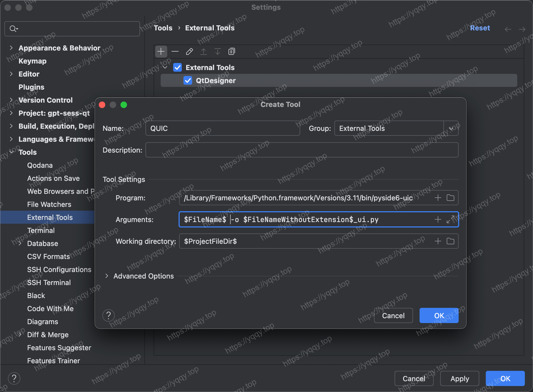Click the Reset link
This screenshot has width=533, height=392.
point(480,28)
